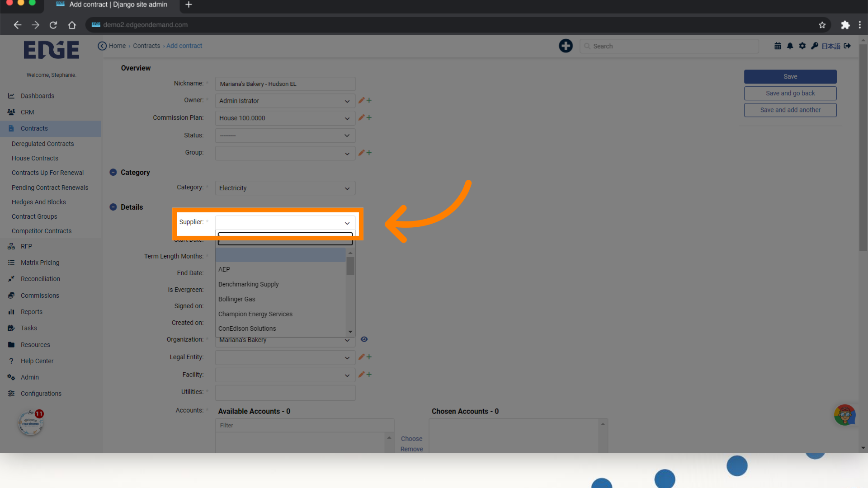Add new Owner with plus icon
Viewport: 868px width, 488px height.
click(369, 100)
